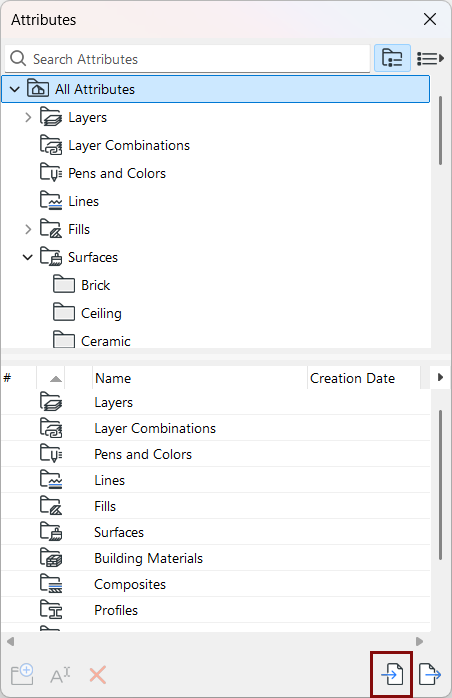Screen dimensions: 452x698
Task: Click Layers icon in list
Action: pyautogui.click(x=51, y=402)
